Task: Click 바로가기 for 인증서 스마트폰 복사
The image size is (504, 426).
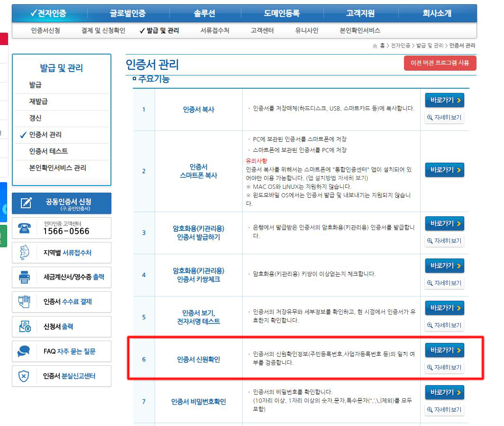Action: click(444, 170)
